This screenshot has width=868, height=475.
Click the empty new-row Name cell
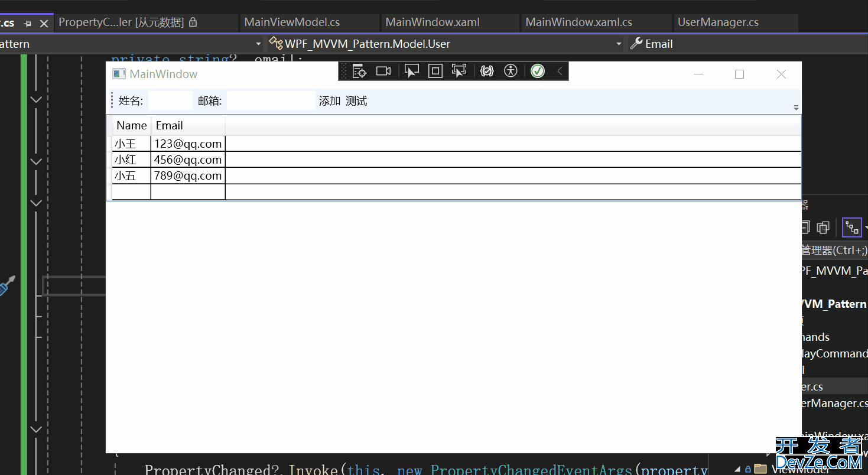click(x=132, y=192)
